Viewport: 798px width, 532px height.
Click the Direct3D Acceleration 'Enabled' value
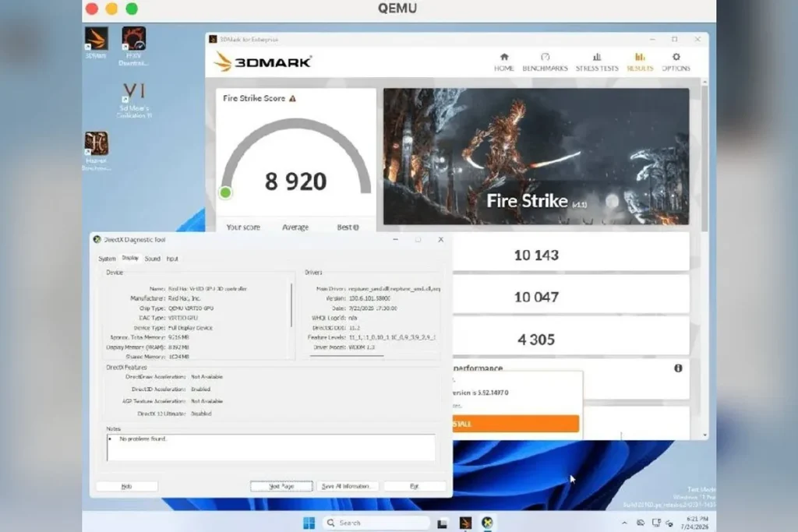(x=200, y=389)
